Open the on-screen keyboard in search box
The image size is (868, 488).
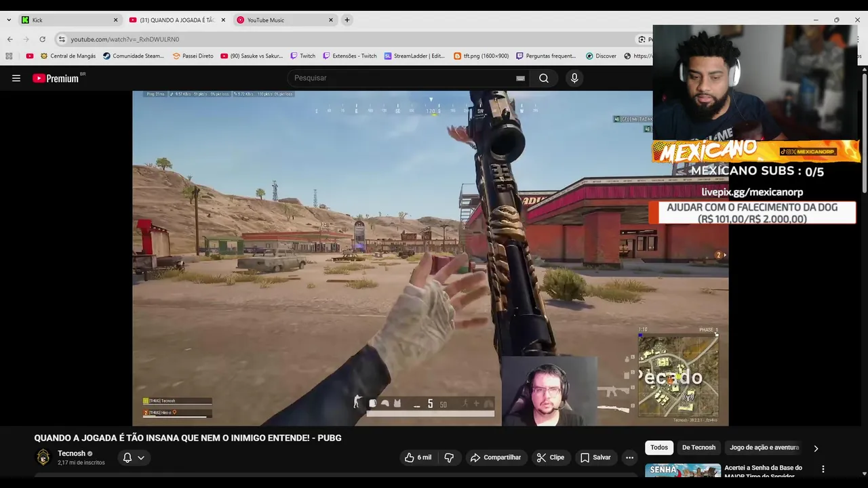coord(520,78)
